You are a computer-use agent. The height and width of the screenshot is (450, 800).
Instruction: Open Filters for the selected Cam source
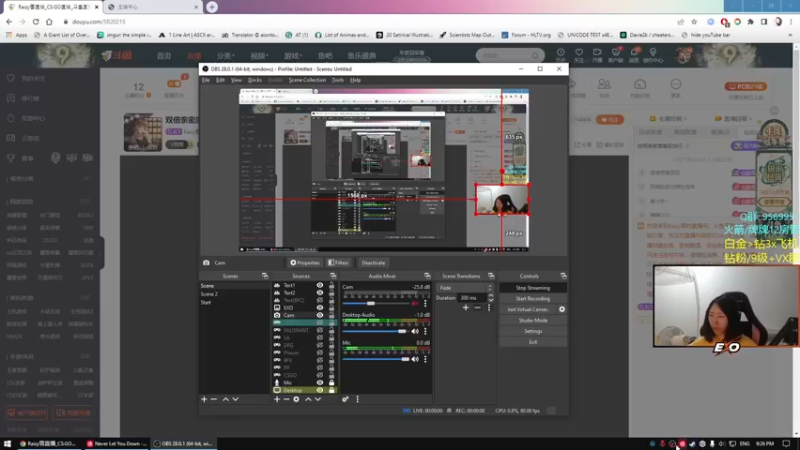(338, 263)
